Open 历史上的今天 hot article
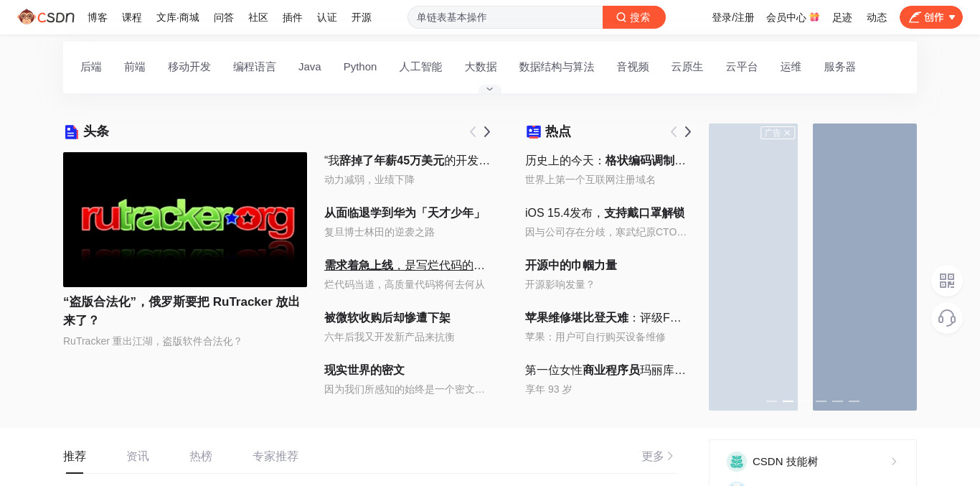 click(x=606, y=161)
